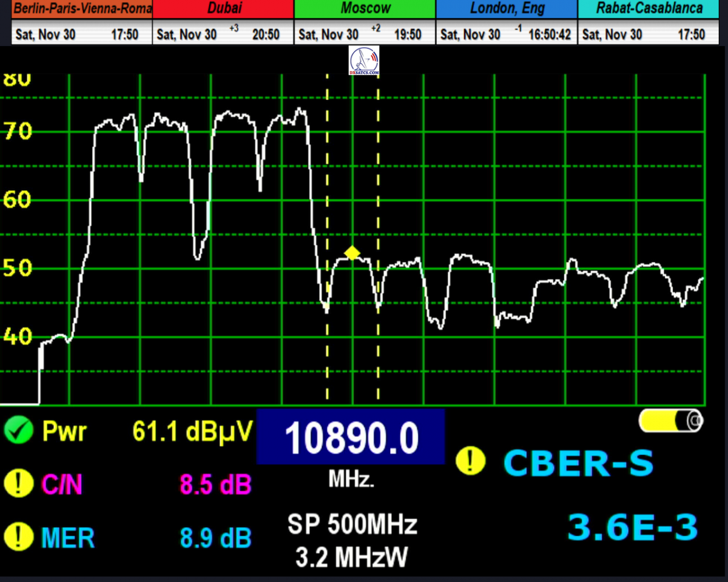
Task: Click the 3.2 MHzW bandwidth setting
Action: tap(352, 557)
